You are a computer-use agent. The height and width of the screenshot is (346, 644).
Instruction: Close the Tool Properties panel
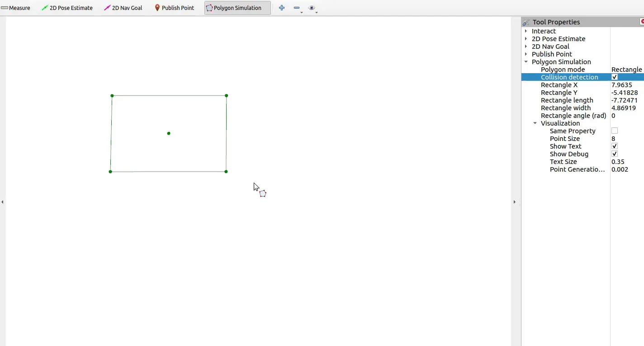(x=642, y=22)
